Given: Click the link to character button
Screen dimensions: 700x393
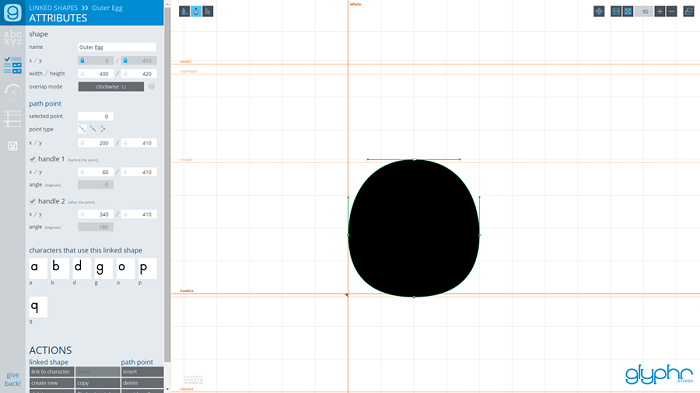Looking at the screenshot, I should pyautogui.click(x=51, y=372).
